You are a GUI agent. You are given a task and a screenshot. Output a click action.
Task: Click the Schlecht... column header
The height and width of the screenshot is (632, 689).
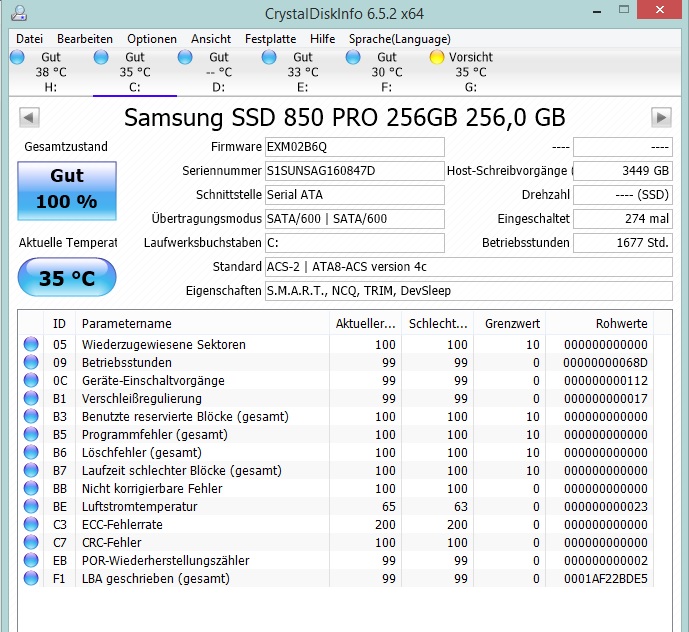point(438,324)
